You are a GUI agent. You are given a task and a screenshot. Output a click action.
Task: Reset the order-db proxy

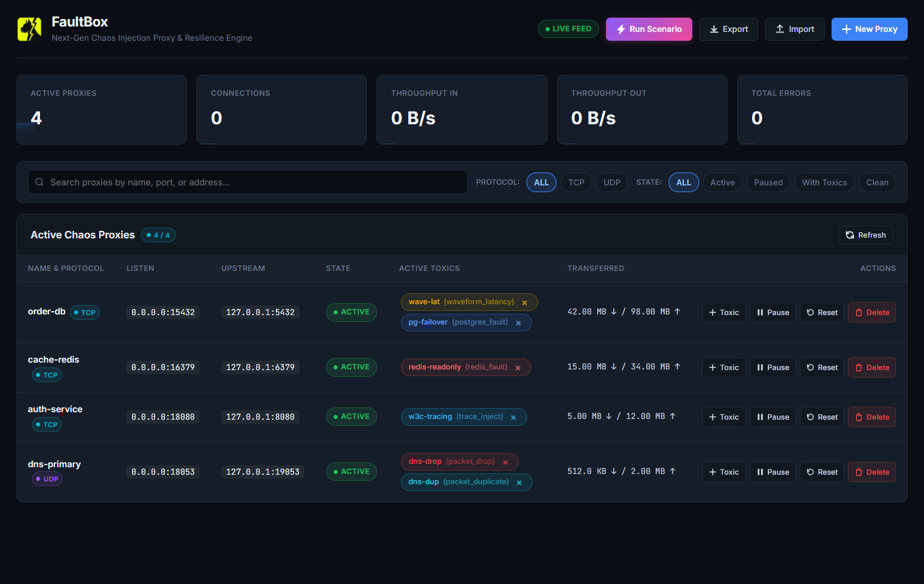pyautogui.click(x=822, y=312)
